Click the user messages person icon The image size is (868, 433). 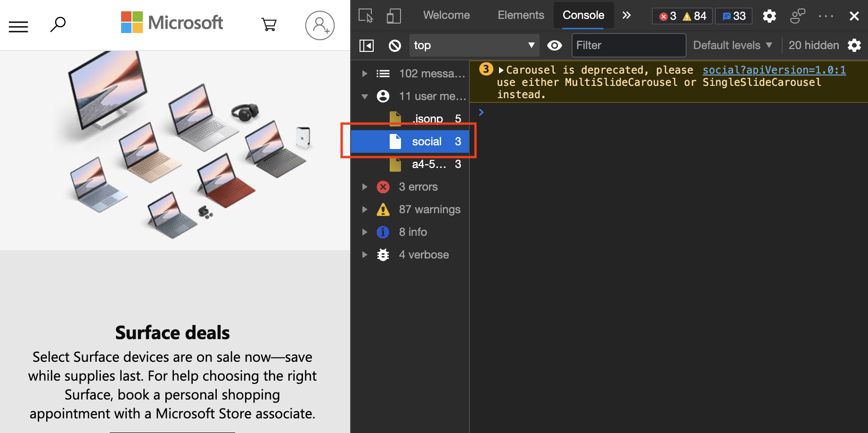pyautogui.click(x=383, y=96)
